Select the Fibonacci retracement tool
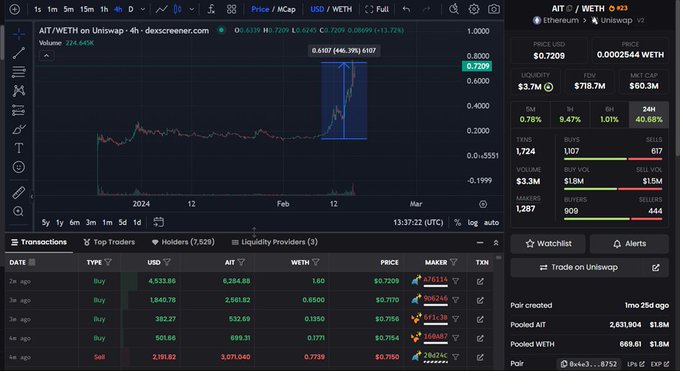The width and height of the screenshot is (680, 371). [19, 72]
